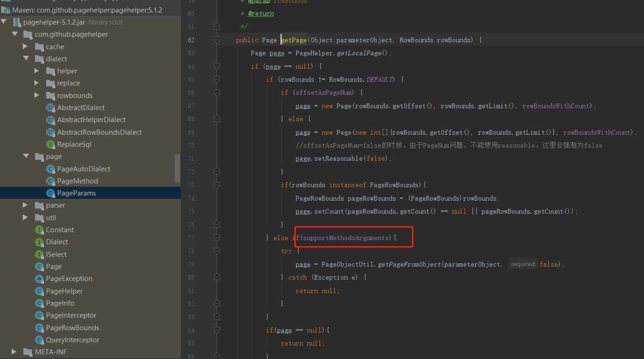Select the AbstractRowBoundsDialect class icon
The width and height of the screenshot is (644, 359).
50,132
